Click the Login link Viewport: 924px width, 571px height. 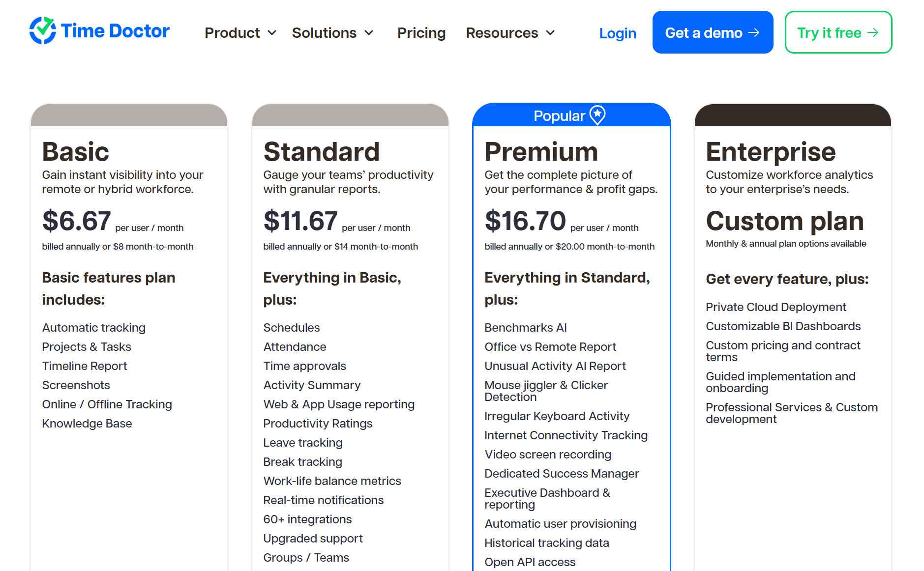point(618,33)
